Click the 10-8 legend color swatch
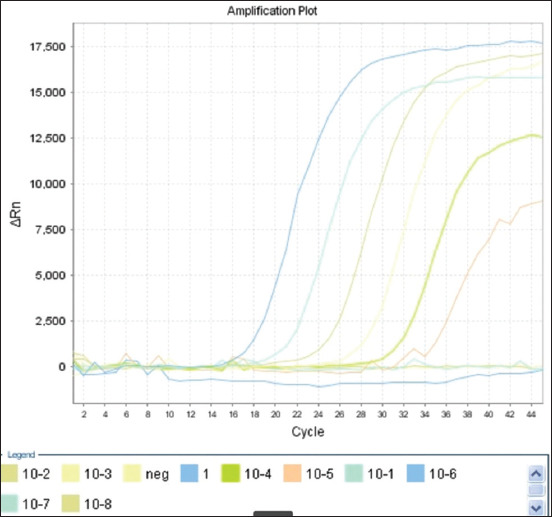Screen dimensions: 552x517 pyautogui.click(x=71, y=504)
